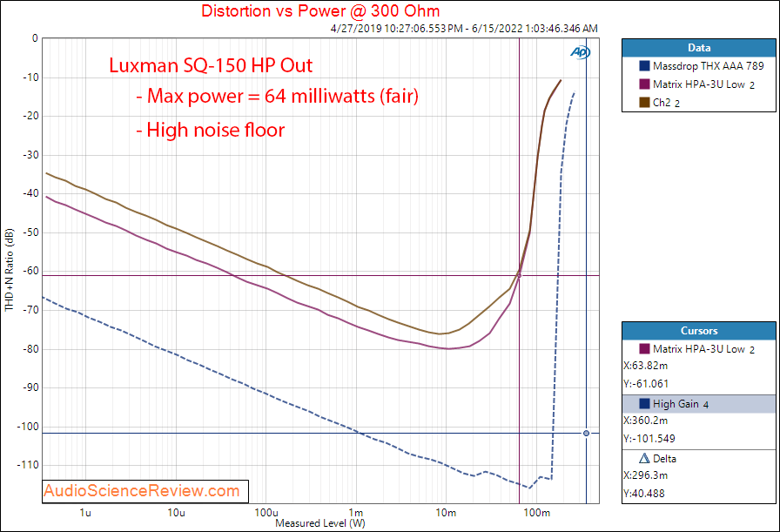The height and width of the screenshot is (532, 780).
Task: Click the brown Ch2 color swatch
Action: click(x=644, y=103)
